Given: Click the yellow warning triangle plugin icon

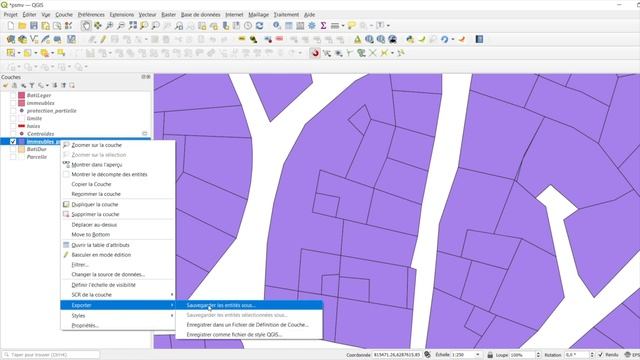Looking at the screenshot, I should 358,40.
